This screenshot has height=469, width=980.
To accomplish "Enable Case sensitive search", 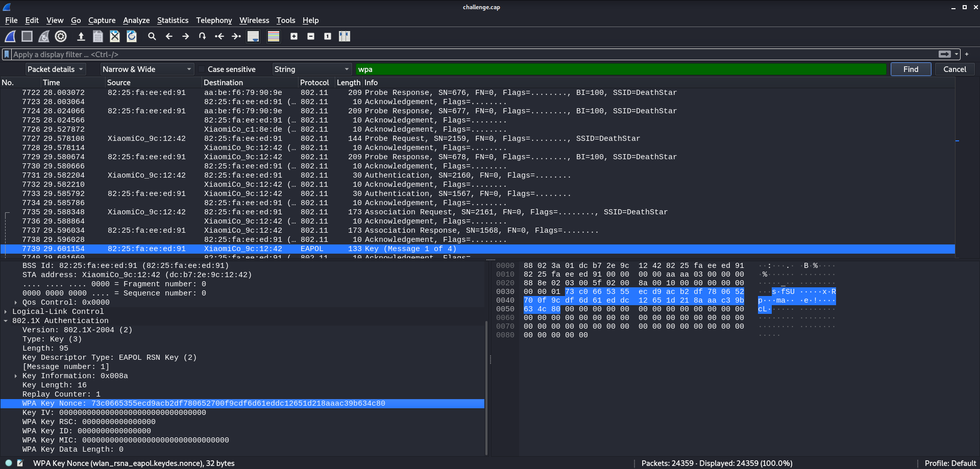I will click(227, 69).
